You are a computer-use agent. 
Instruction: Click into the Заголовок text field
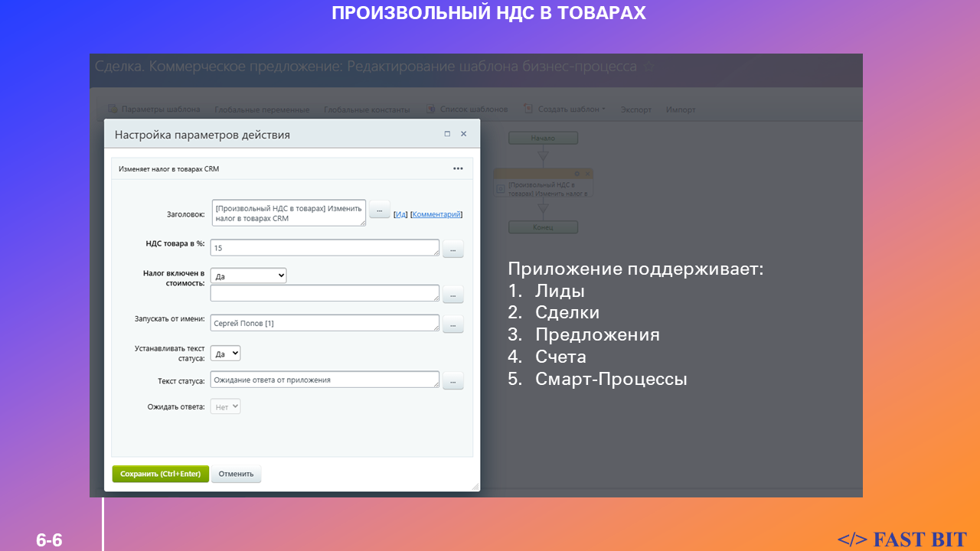pyautogui.click(x=288, y=213)
